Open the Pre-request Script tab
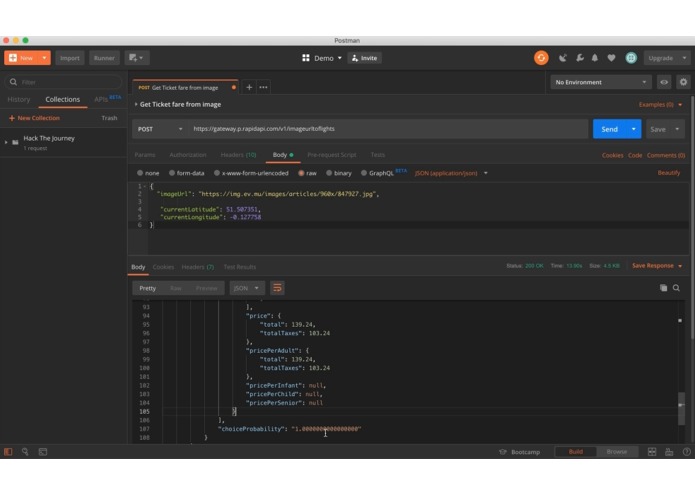The height and width of the screenshot is (494, 695). pos(332,155)
